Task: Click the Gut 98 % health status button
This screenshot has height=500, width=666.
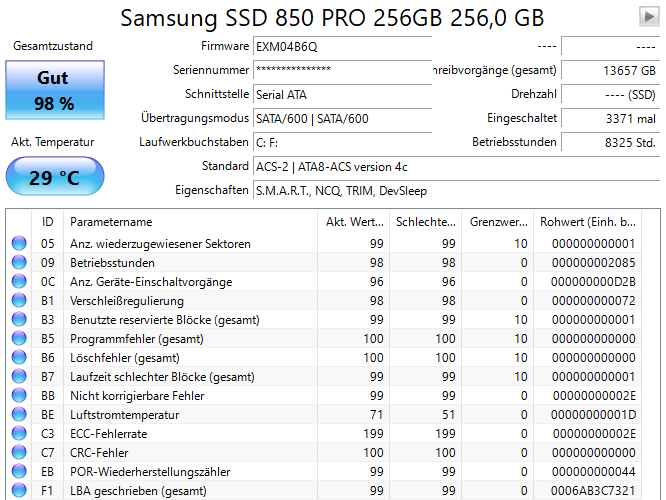Action: point(55,90)
